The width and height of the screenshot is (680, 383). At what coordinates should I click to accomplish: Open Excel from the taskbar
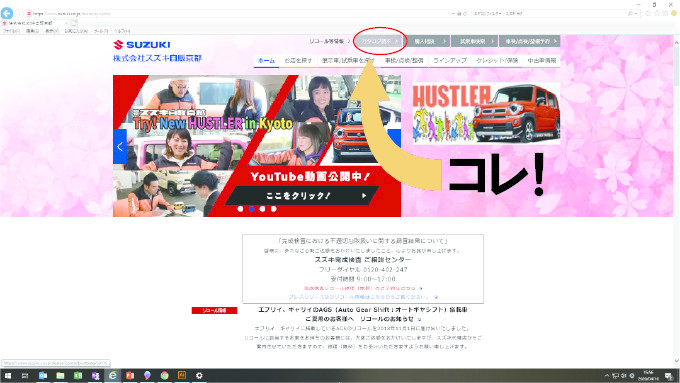point(78,376)
